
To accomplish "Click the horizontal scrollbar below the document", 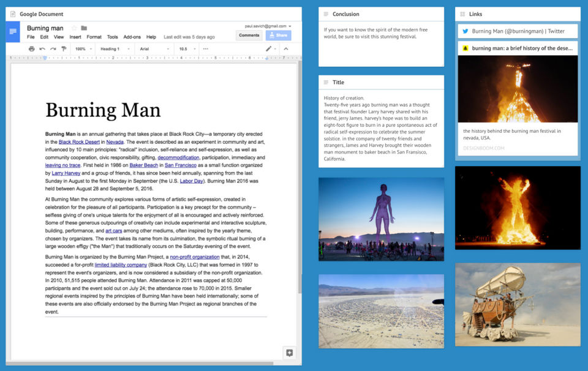I will point(140,363).
